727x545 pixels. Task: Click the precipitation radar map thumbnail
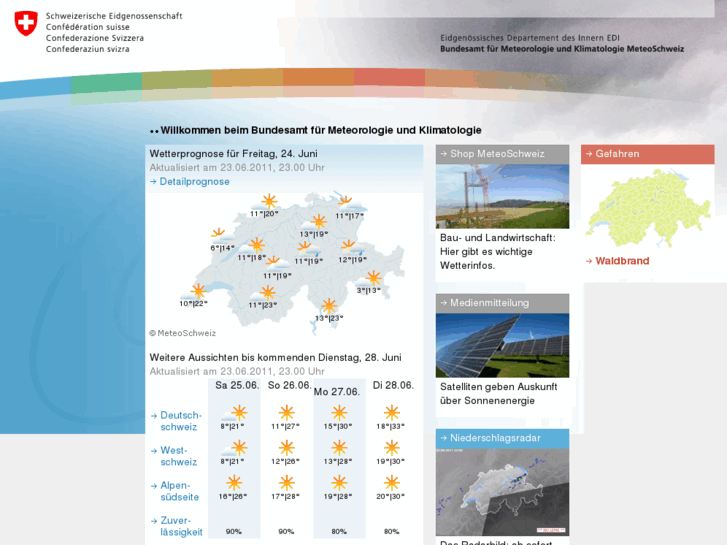coord(502,492)
